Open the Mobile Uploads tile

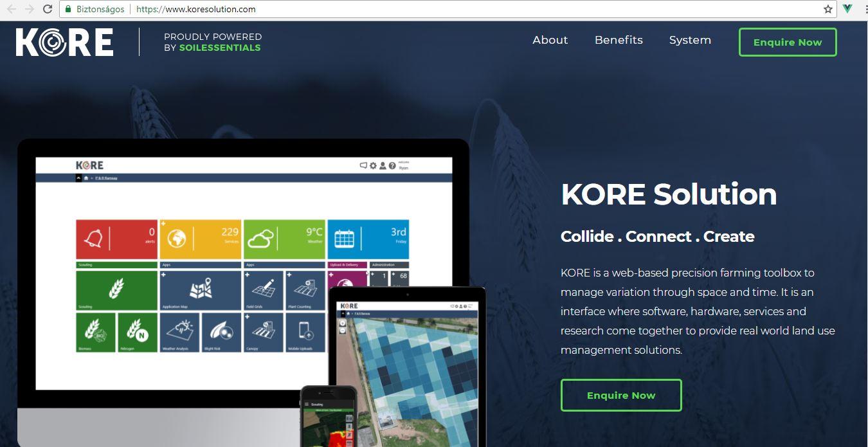click(x=305, y=333)
